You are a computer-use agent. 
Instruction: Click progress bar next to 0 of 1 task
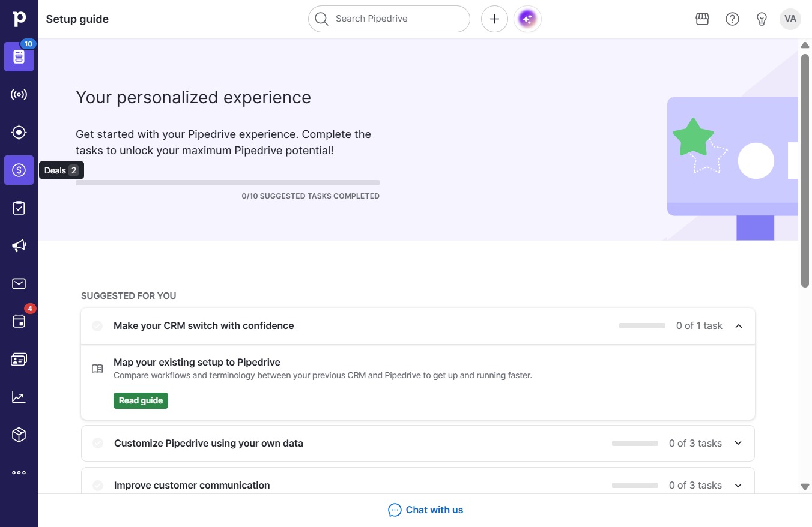click(642, 326)
